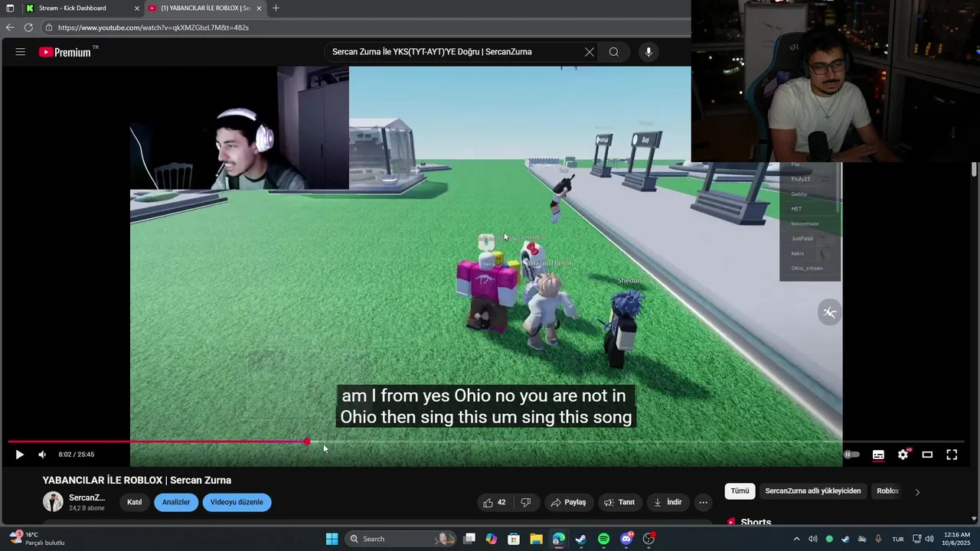Open clock showing 12:16 AM

[957, 539]
